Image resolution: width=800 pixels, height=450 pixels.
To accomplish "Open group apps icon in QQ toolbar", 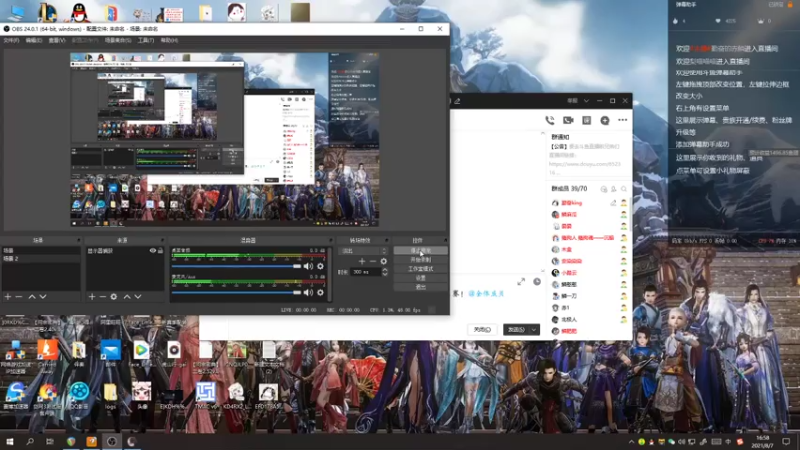I will (586, 120).
